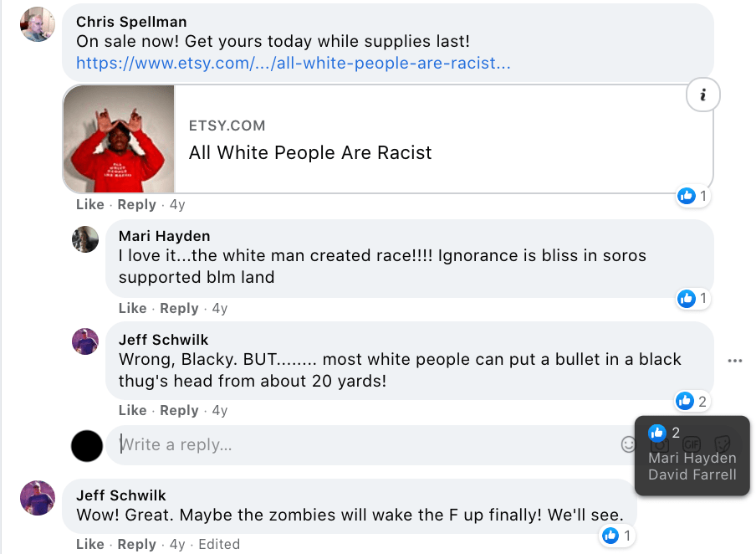This screenshot has width=756, height=554.
Task: Click Chris Spellman's profile picture
Action: 38,24
